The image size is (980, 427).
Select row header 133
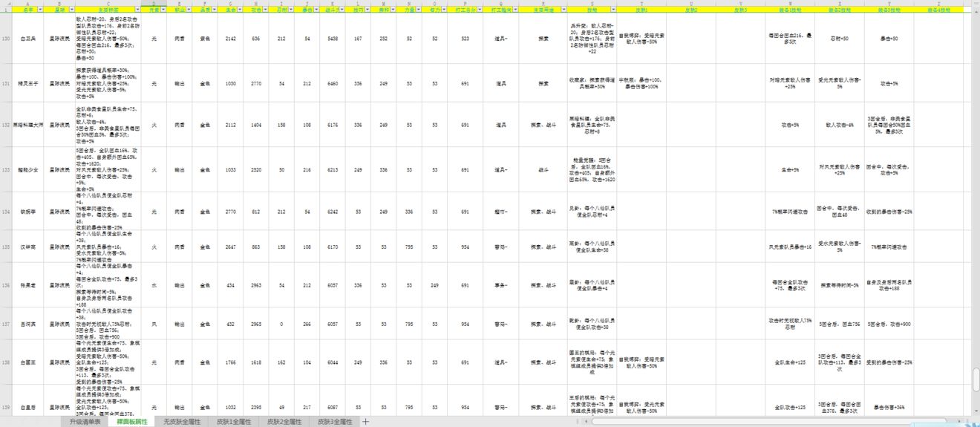pos(6,170)
